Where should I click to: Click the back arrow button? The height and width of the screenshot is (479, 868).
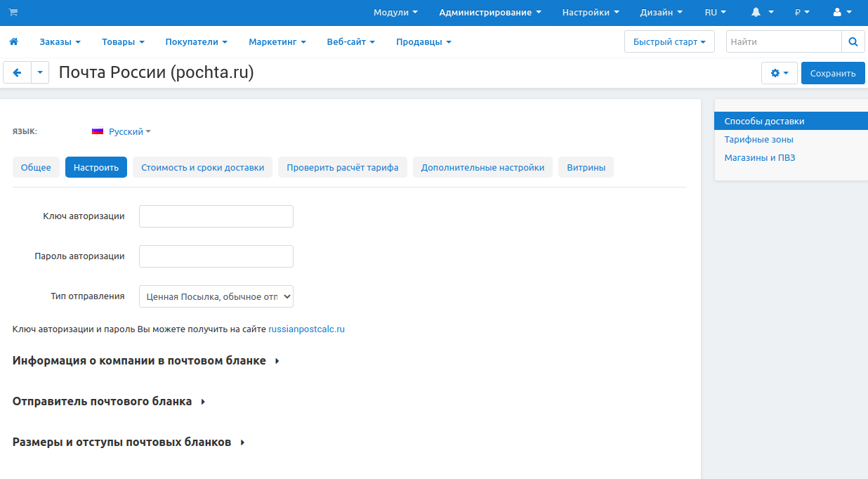[x=18, y=73]
